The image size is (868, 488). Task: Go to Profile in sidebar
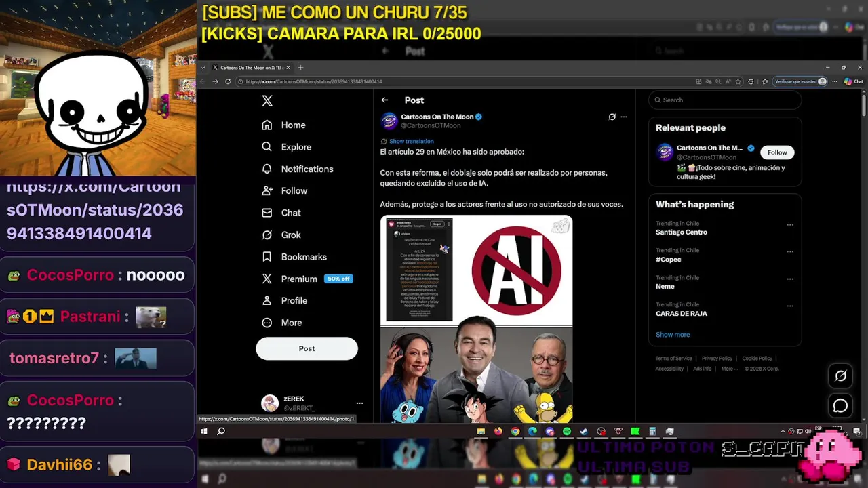tap(294, 300)
